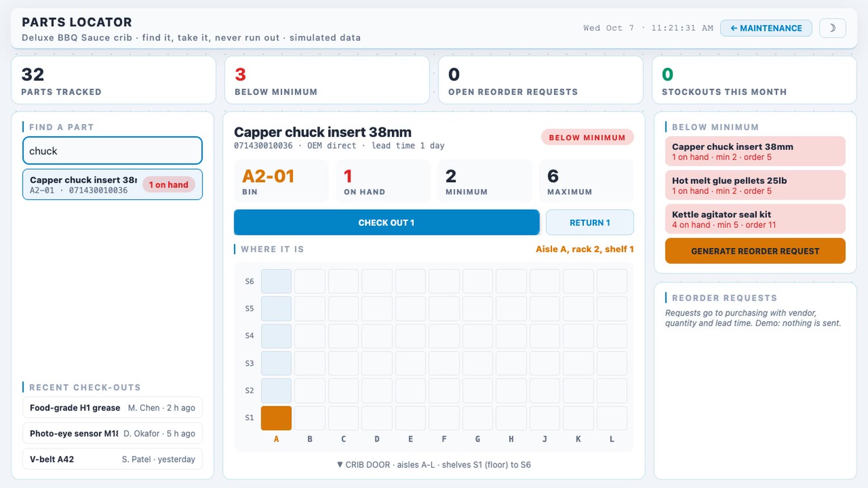The width and height of the screenshot is (868, 488).
Task: Click the Open Reorder Requests stat card
Action: (x=541, y=80)
